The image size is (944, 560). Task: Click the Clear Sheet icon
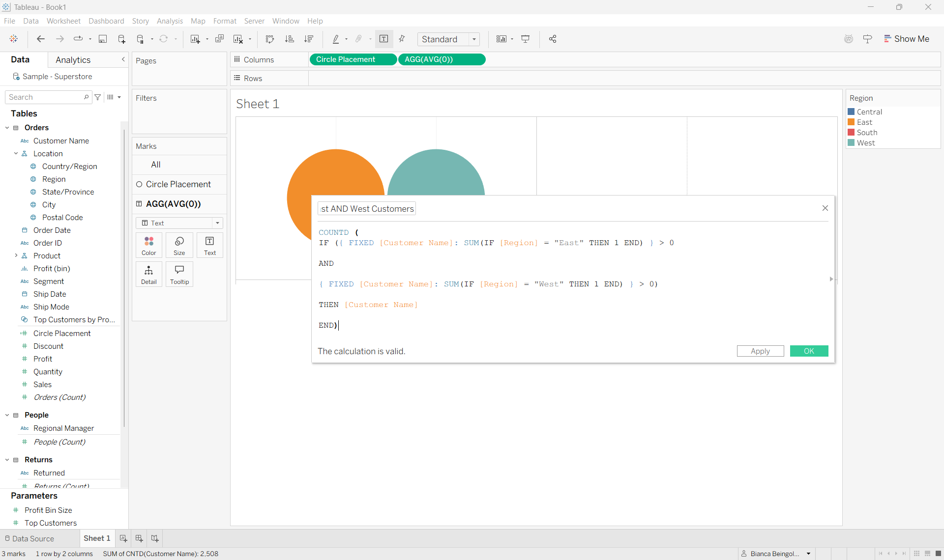point(238,39)
